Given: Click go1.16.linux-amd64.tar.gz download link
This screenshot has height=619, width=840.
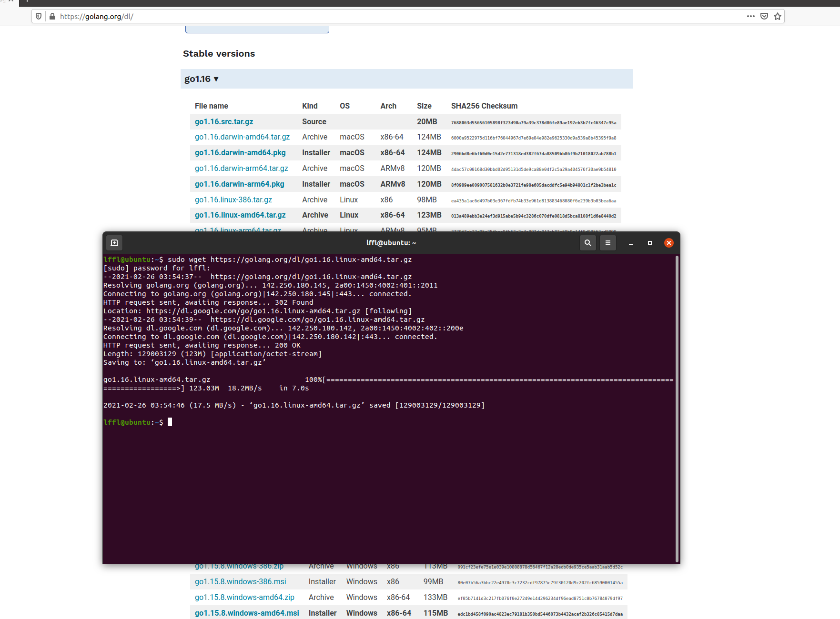Looking at the screenshot, I should point(240,215).
